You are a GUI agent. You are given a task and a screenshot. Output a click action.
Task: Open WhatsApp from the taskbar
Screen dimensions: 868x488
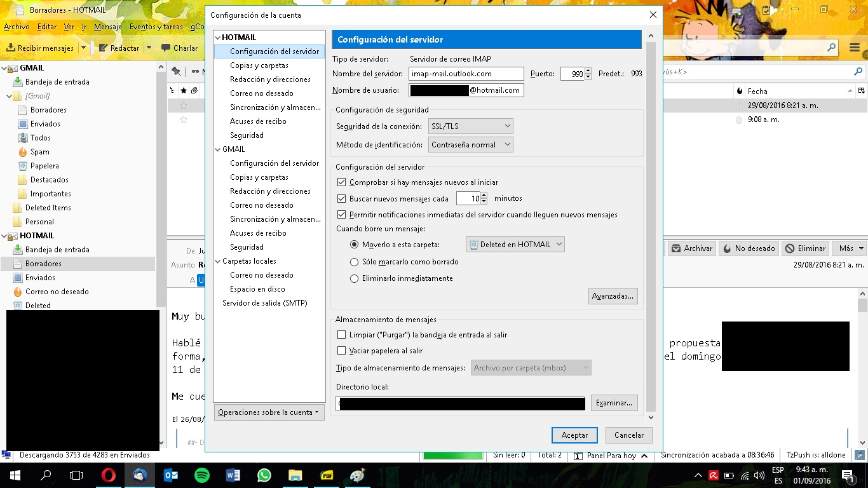coord(264,475)
